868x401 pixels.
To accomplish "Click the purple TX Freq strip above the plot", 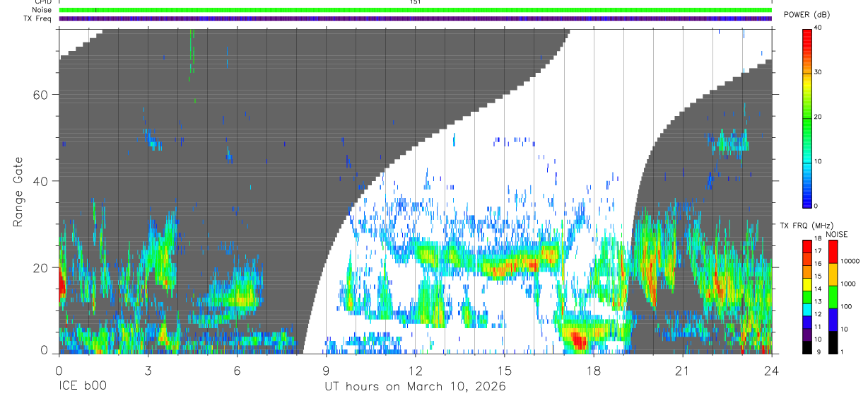I will tap(416, 18).
